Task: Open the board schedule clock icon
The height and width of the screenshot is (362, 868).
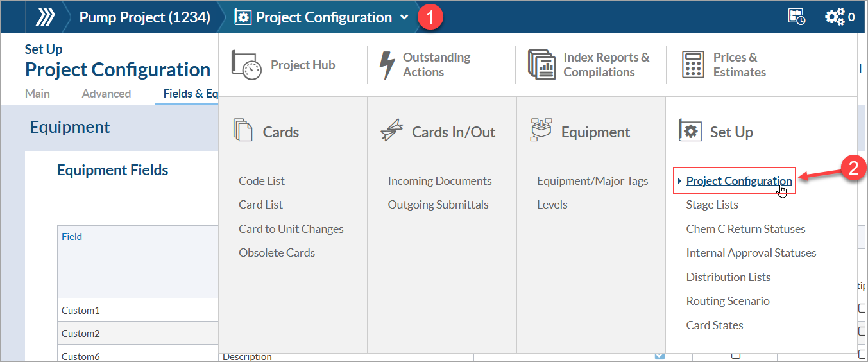Action: coord(797,17)
